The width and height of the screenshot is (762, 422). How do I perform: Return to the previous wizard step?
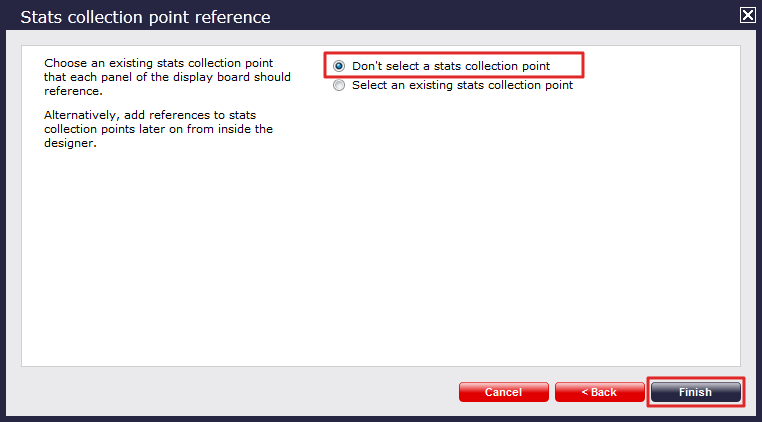click(600, 392)
